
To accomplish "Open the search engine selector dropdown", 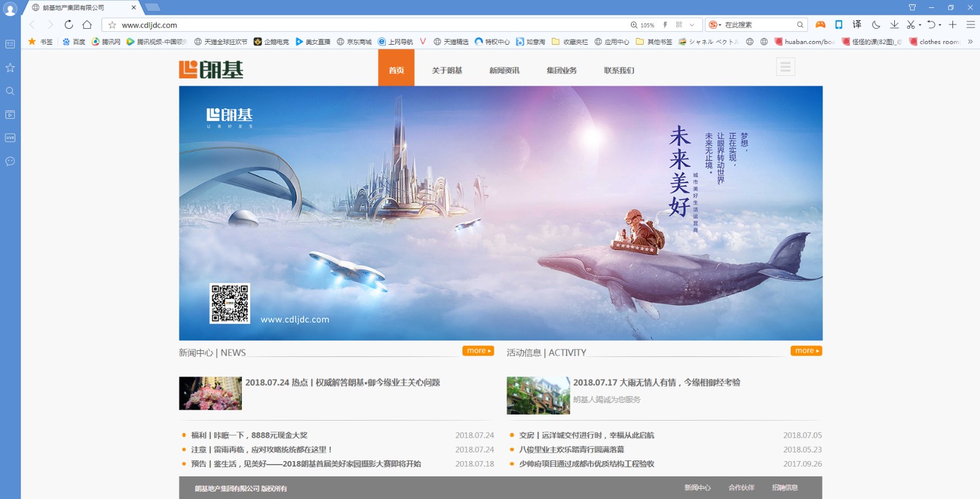I will (x=715, y=25).
